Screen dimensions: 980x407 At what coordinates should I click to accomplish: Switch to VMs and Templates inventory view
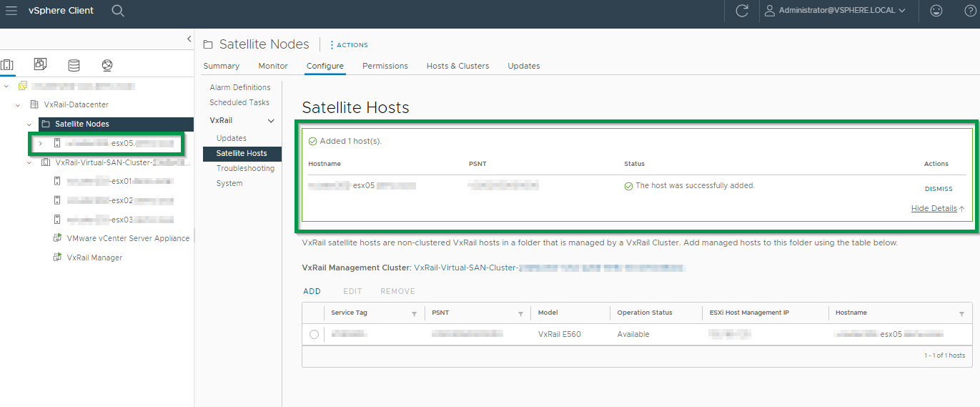tap(41, 64)
